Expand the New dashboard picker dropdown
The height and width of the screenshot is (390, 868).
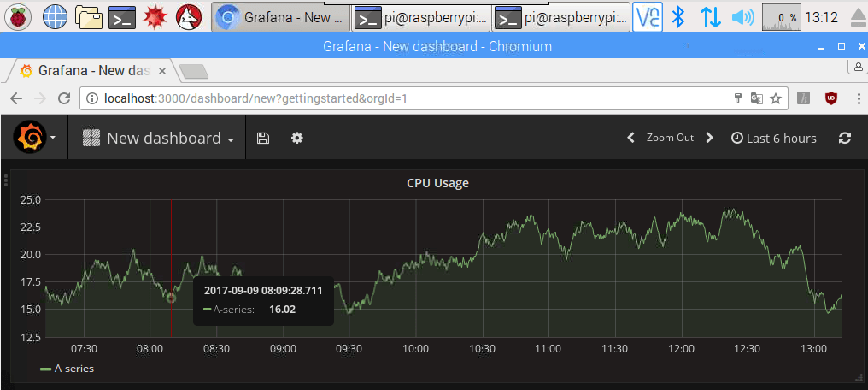pos(158,138)
